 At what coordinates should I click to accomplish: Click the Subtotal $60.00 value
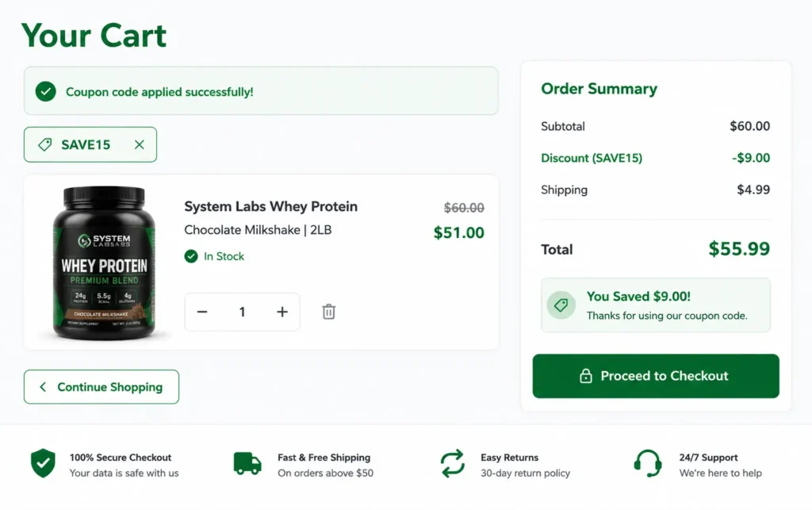pyautogui.click(x=750, y=126)
